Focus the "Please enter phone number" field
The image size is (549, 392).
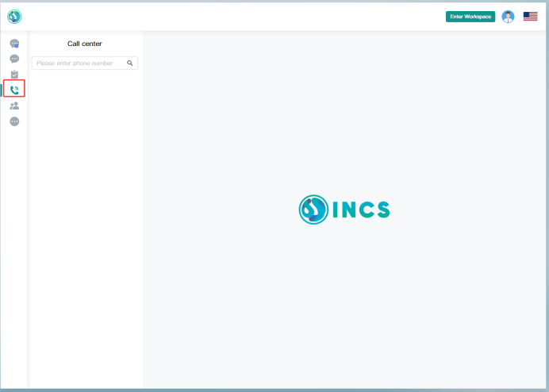pos(78,63)
